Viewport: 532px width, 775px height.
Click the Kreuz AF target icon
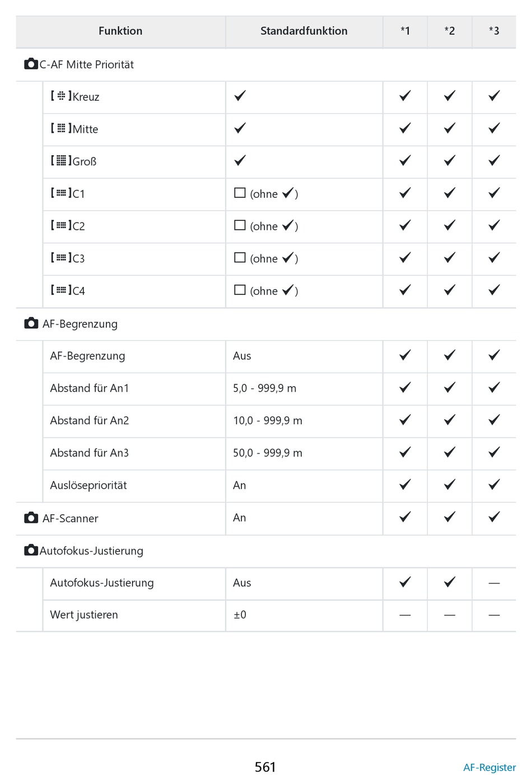tap(61, 96)
